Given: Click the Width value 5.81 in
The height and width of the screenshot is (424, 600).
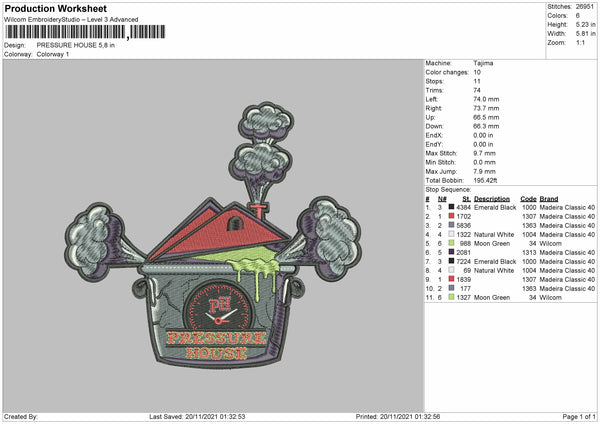Looking at the screenshot, I should [x=585, y=34].
